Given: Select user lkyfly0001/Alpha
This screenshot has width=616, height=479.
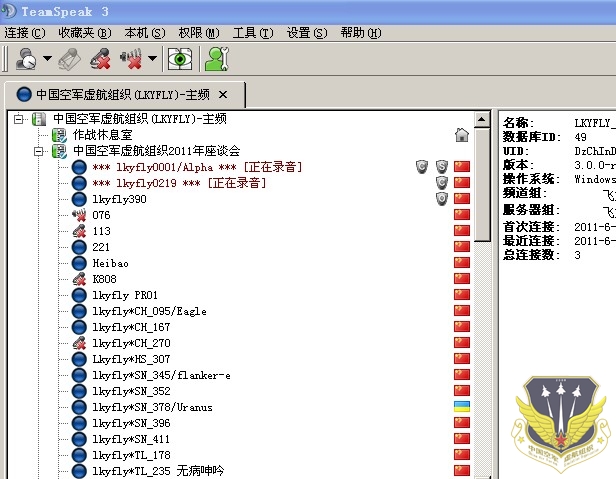Looking at the screenshot, I should pyautogui.click(x=197, y=167).
